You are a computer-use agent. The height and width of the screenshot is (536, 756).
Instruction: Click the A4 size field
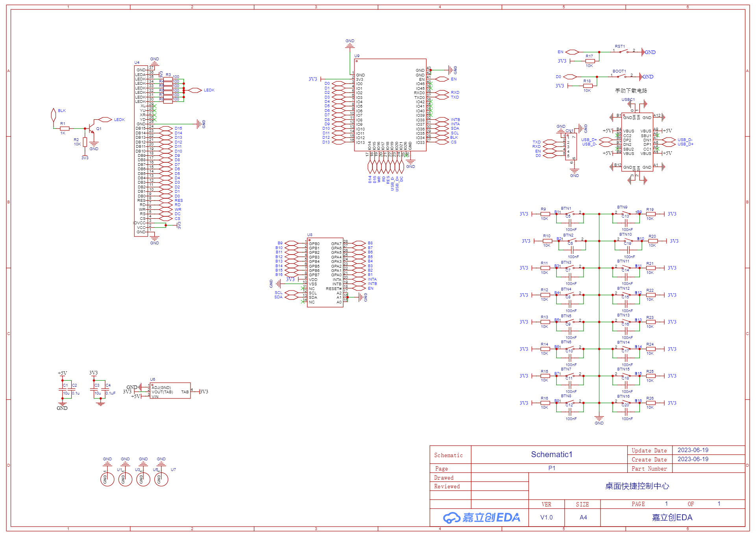coord(583,517)
